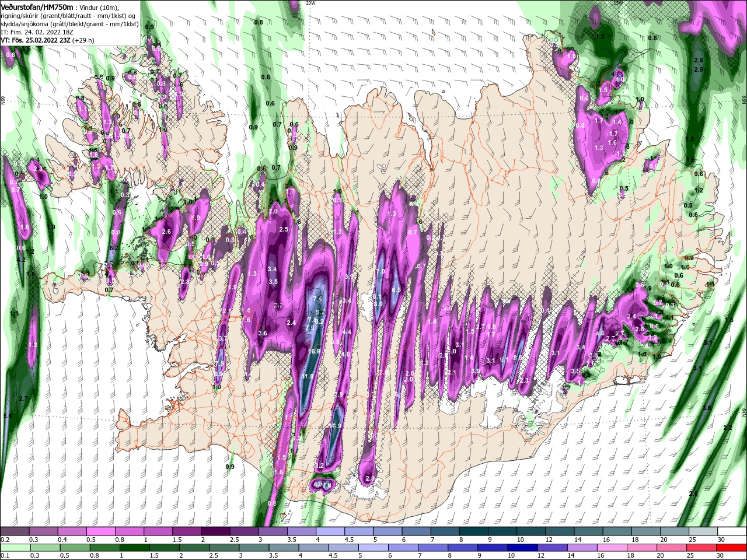Click the bright red rain-scale swatch at value 30

[x=732, y=547]
